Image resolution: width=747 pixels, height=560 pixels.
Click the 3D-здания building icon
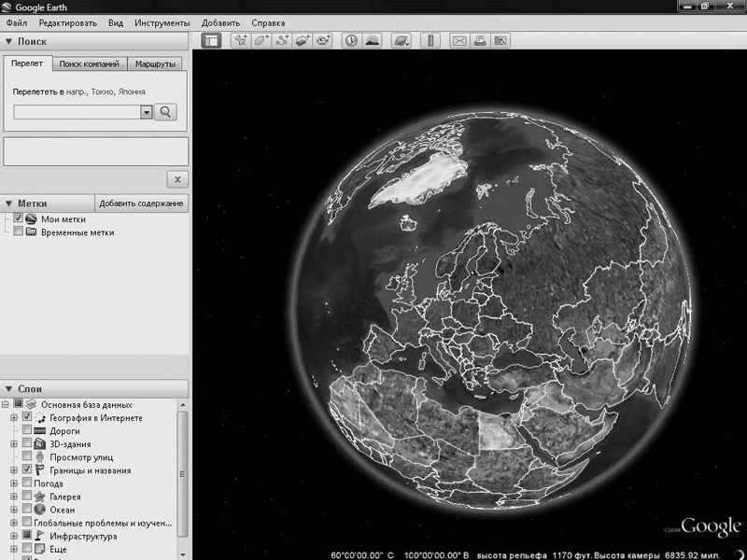[40, 444]
